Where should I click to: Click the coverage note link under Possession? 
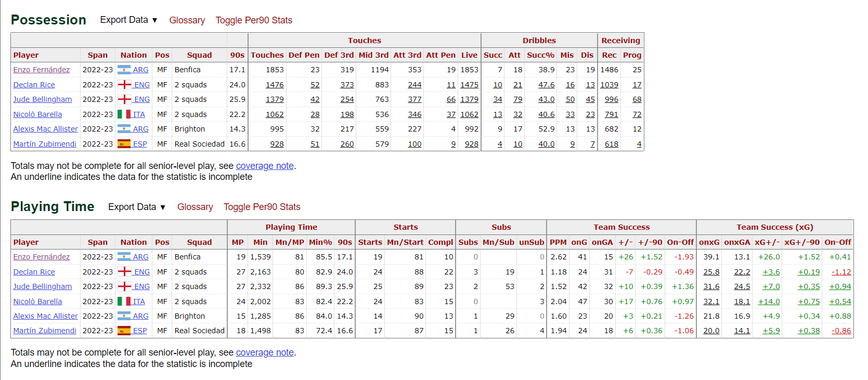(x=265, y=166)
